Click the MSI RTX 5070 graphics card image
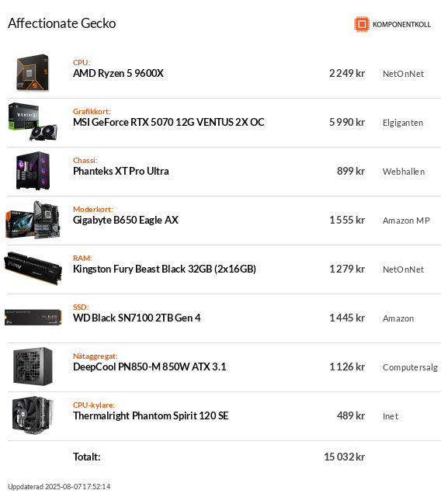The height and width of the screenshot is (497, 448). [x=33, y=122]
